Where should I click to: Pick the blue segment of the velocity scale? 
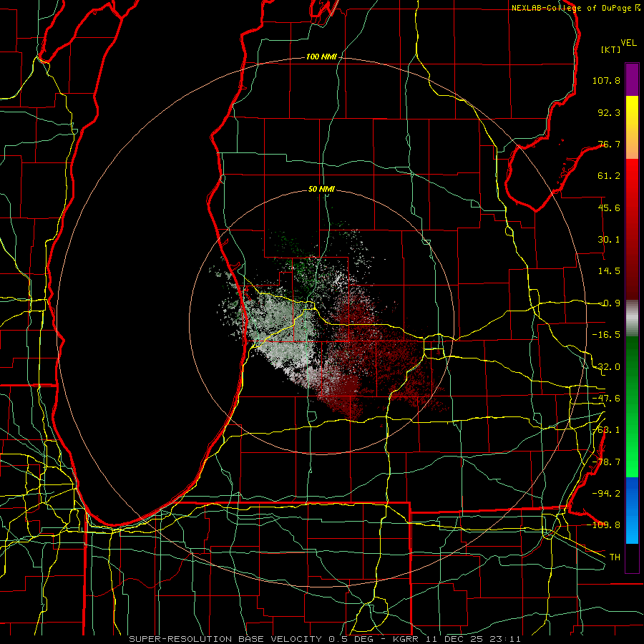pyautogui.click(x=632, y=510)
